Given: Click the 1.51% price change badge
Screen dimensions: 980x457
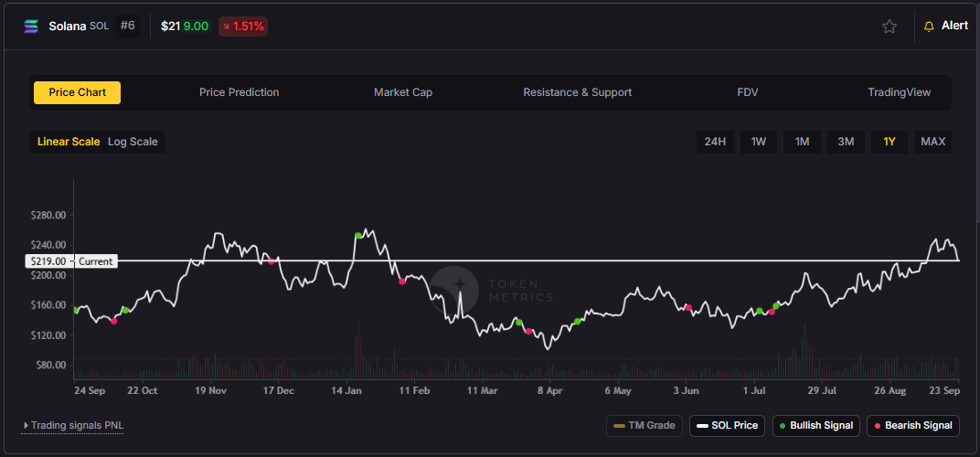Looking at the screenshot, I should (x=243, y=27).
